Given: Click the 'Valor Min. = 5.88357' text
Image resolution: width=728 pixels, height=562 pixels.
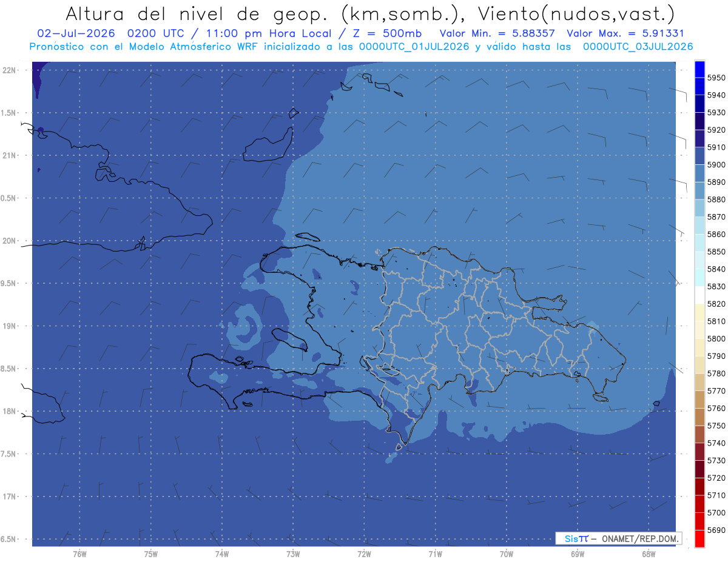Looking at the screenshot, I should pos(497,34).
